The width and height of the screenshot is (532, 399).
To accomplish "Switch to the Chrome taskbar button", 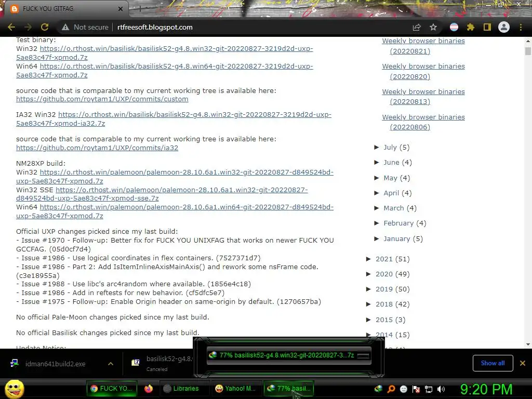I will 112,389.
